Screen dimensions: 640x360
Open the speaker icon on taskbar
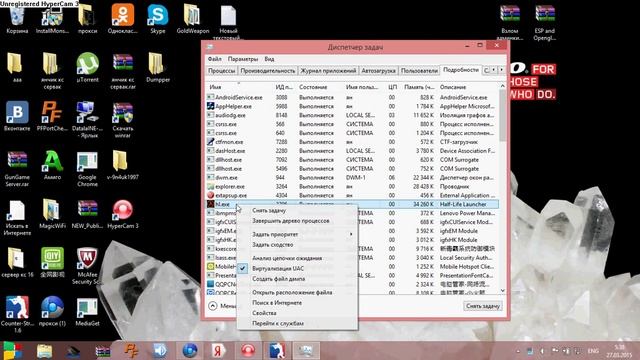(x=160, y=351)
